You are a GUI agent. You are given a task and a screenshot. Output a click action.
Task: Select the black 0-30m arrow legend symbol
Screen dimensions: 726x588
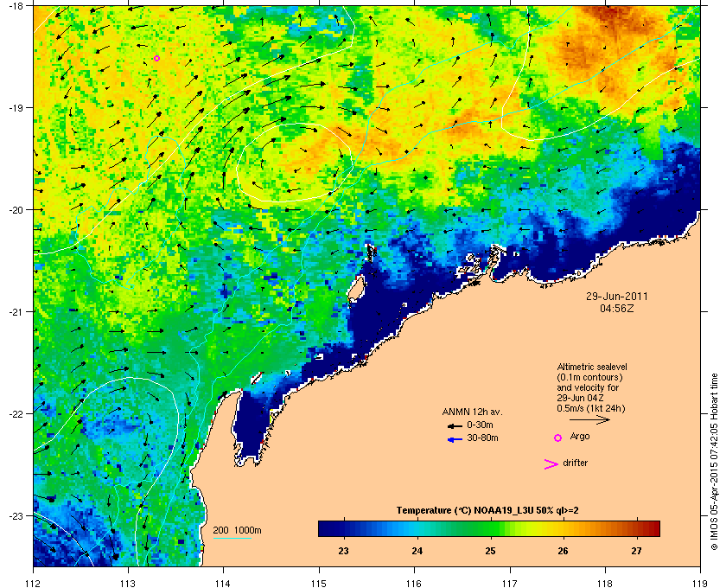(455, 425)
